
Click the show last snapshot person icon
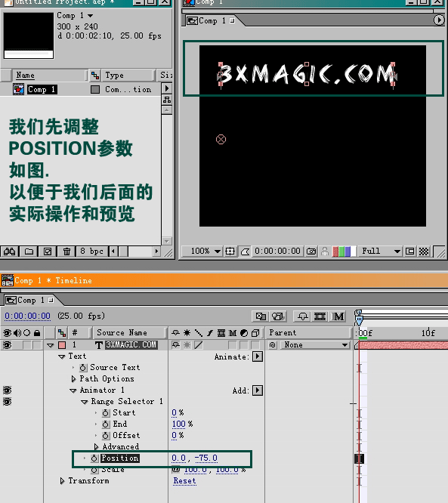[x=325, y=251]
